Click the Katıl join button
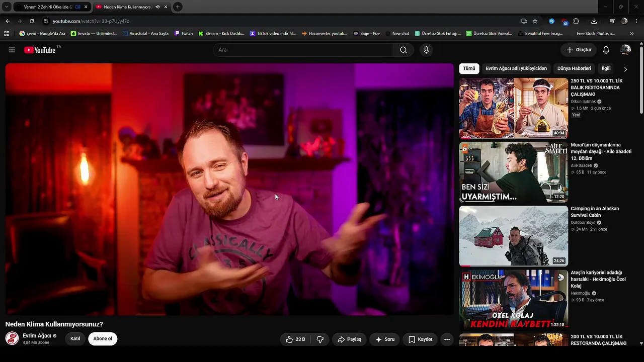This screenshot has width=644, height=362. point(75,339)
